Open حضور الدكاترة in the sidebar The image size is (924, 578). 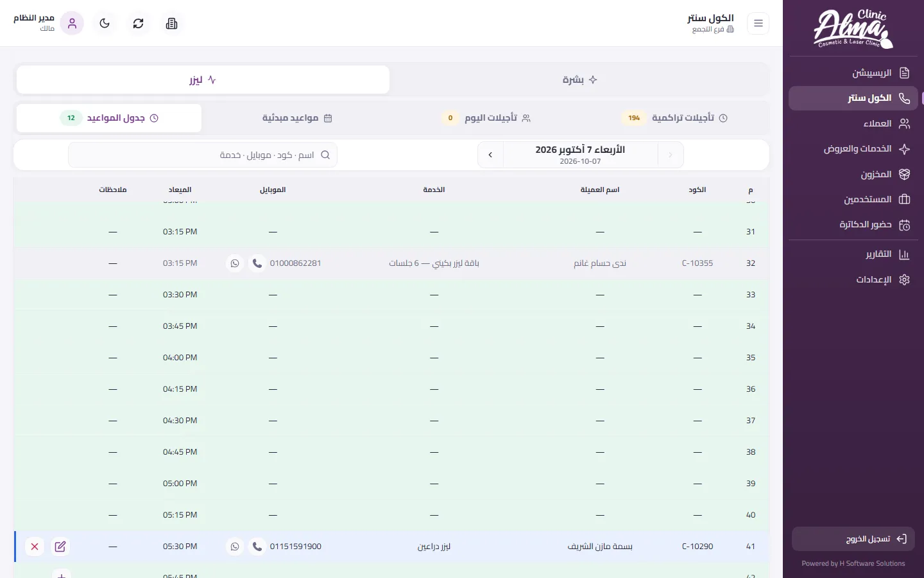coord(853,225)
